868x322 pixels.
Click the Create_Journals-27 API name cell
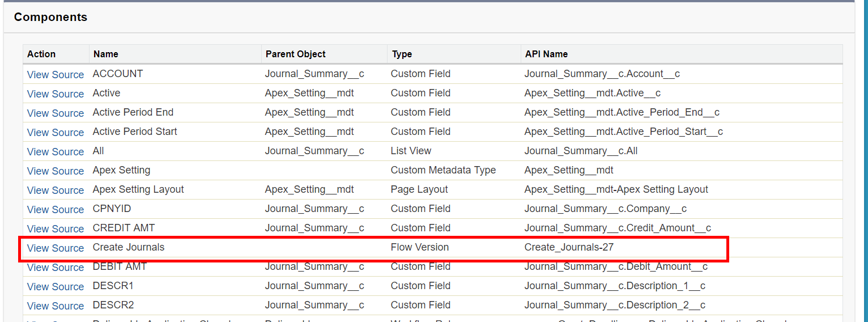pos(569,247)
